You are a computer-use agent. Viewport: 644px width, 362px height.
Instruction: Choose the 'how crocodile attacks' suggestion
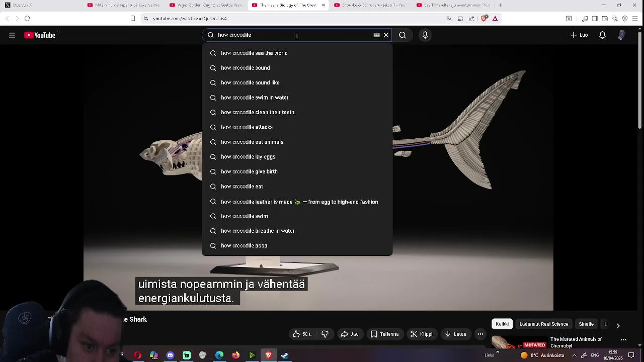click(x=297, y=127)
